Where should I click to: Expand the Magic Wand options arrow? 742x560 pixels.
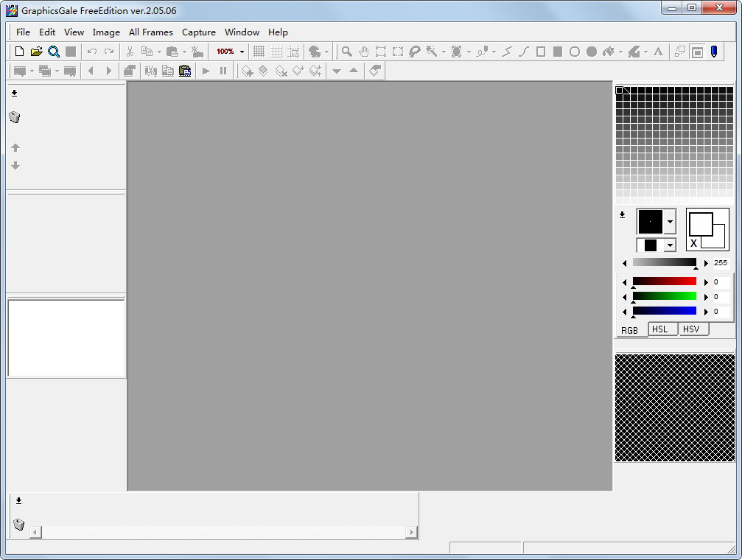[444, 52]
